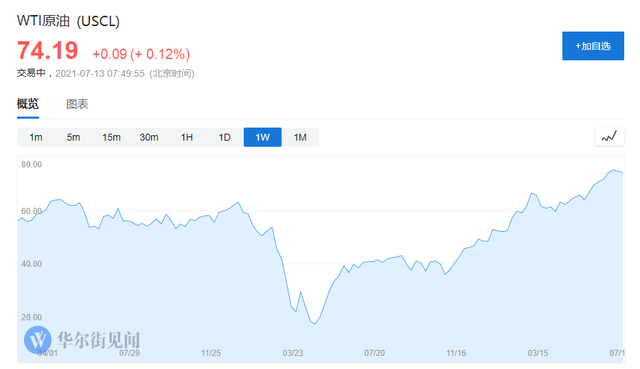The width and height of the screenshot is (640, 369).
Task: Choose the 1M chart interval
Action: tap(300, 137)
